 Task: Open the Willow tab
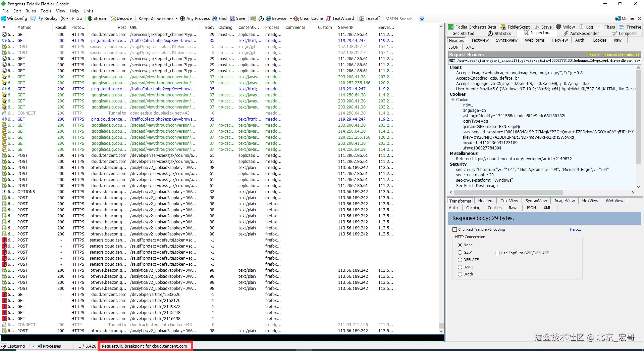(566, 27)
